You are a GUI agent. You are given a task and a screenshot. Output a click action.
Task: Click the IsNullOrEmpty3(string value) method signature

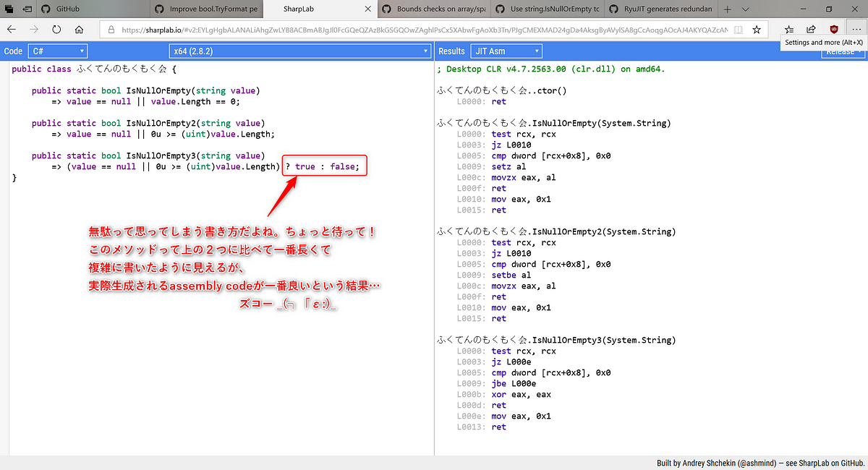[148, 155]
